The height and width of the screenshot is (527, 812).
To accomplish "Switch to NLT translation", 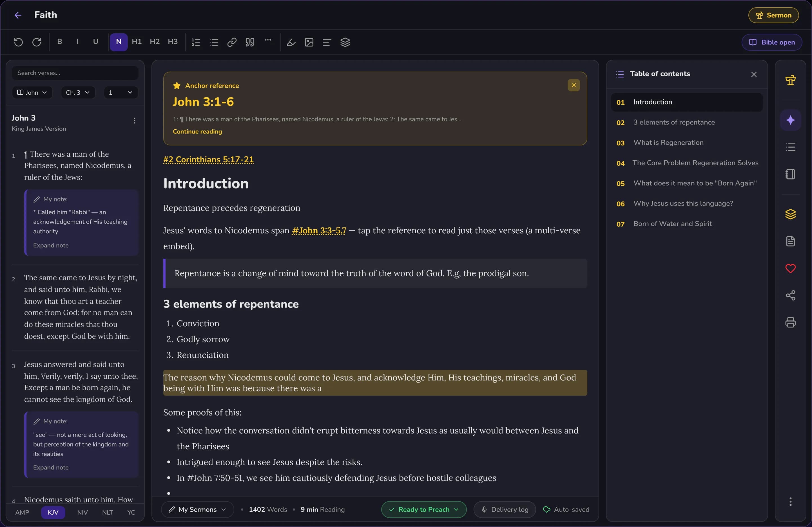I will coord(108,512).
